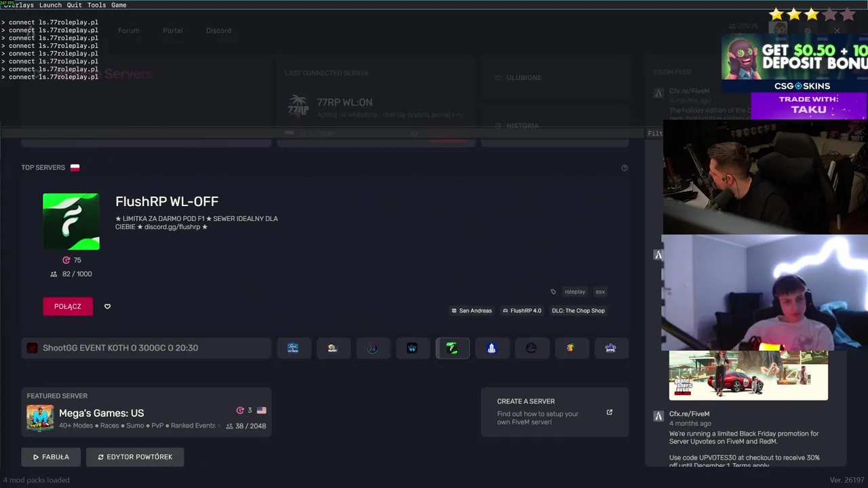The height and width of the screenshot is (488, 868).
Task: Click the FlushRP 4.0 gametype label
Action: (x=521, y=310)
